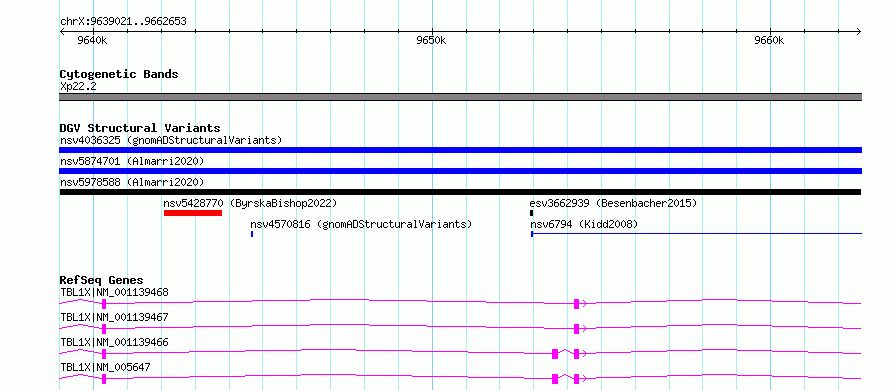
Task: Click nsv5874701 (Almarri2020) label
Action: pos(132,161)
